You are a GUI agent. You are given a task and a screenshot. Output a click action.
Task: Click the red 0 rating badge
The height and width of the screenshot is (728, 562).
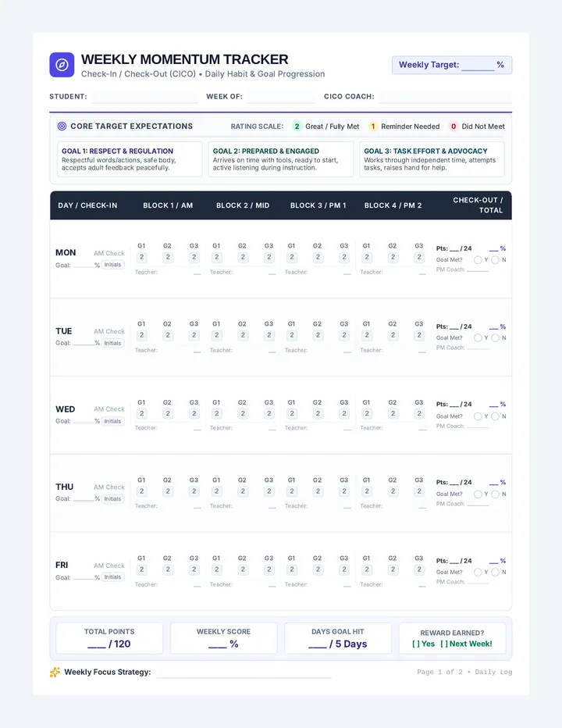coord(454,127)
